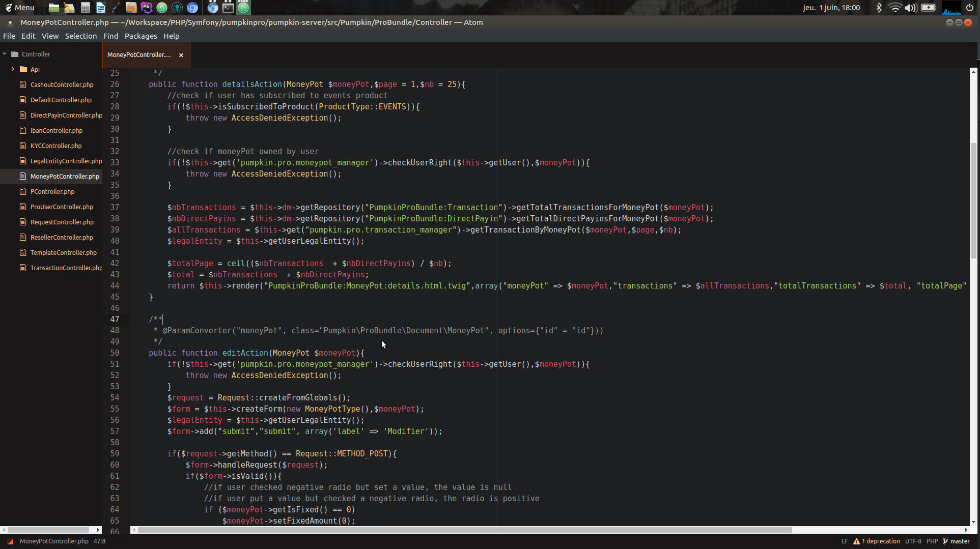Viewport: 980px width, 549px height.
Task: Open the file manager launcher in the panel
Action: (x=53, y=8)
